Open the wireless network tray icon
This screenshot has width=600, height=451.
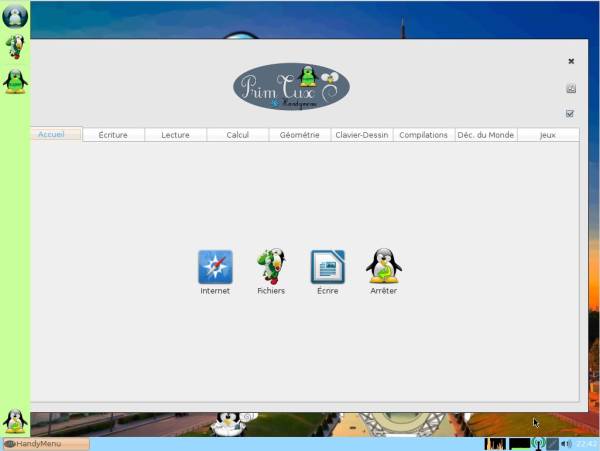538,444
